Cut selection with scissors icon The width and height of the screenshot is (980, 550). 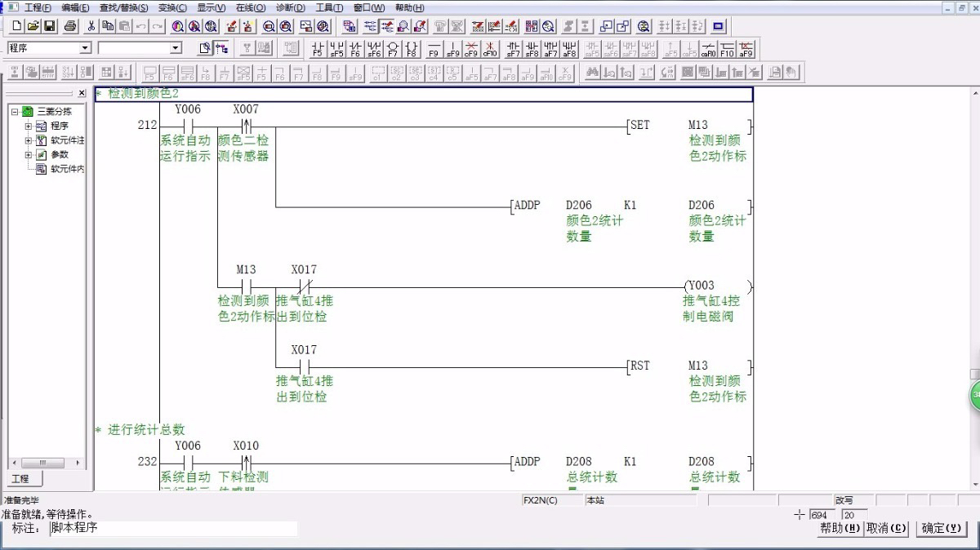click(x=91, y=25)
